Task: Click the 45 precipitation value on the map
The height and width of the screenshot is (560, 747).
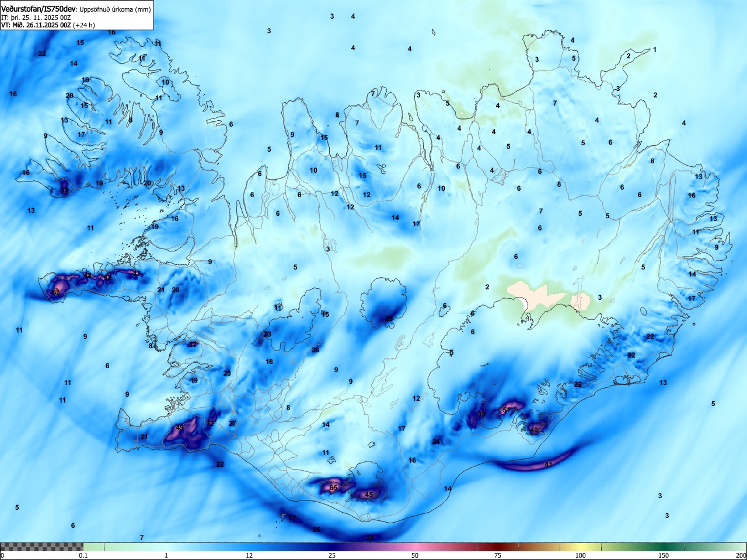Action: click(368, 495)
